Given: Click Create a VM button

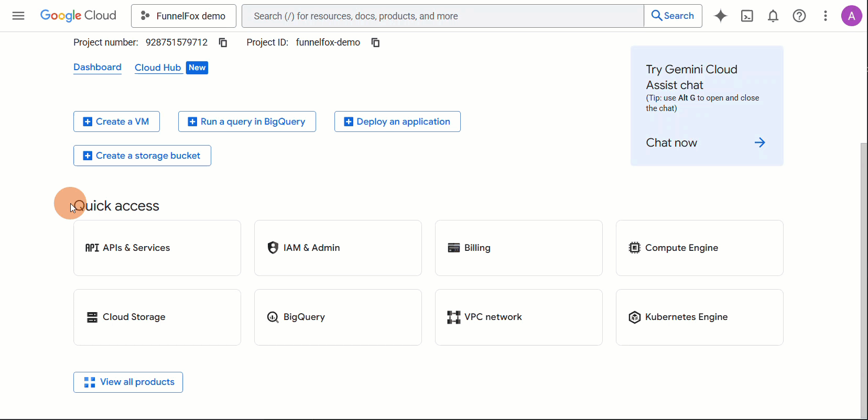Looking at the screenshot, I should point(116,121).
